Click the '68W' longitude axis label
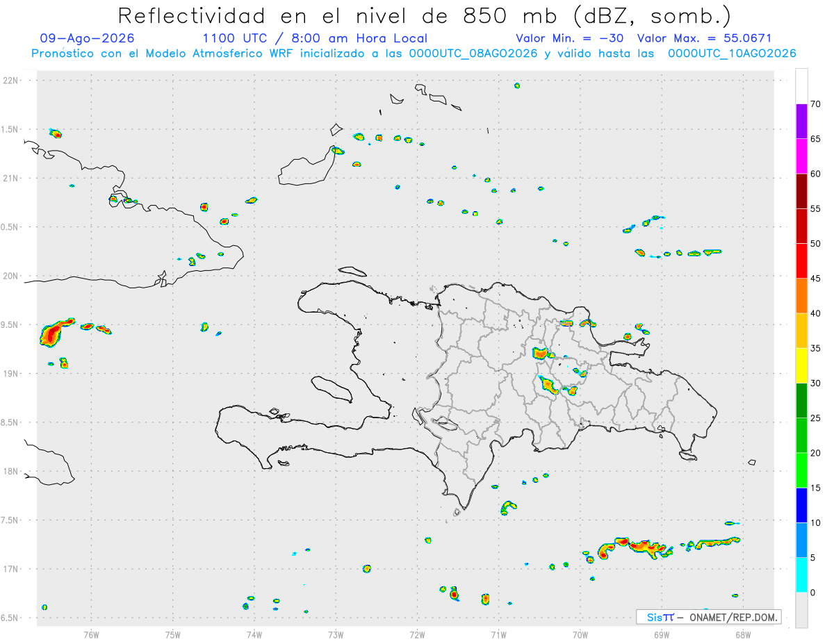The image size is (834, 644). pyautogui.click(x=743, y=634)
